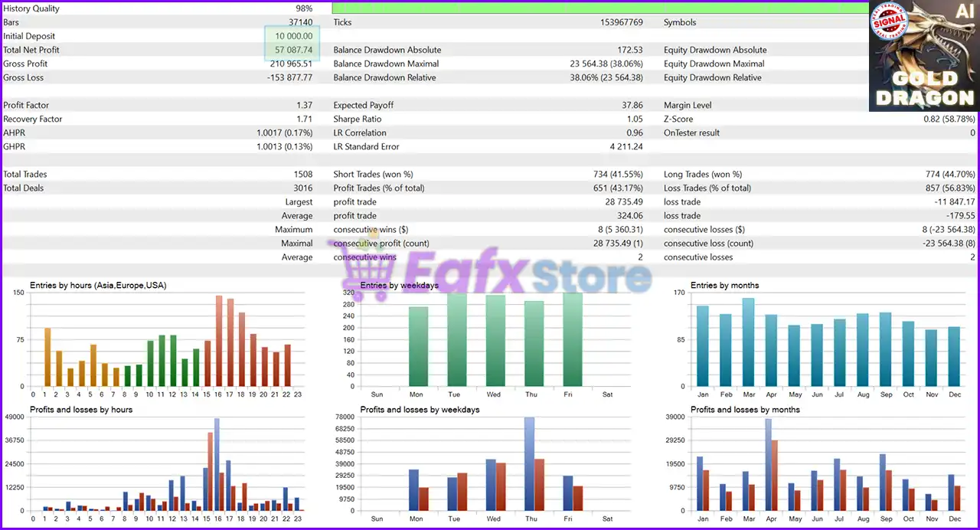Click the Z-Score value 0.82 (58.78%)

click(x=949, y=119)
